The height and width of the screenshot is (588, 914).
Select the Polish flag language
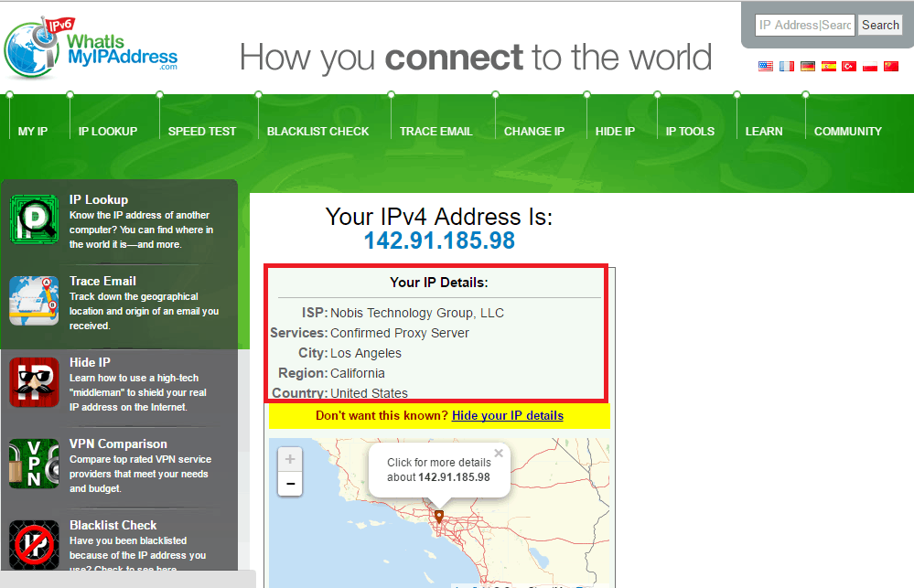point(870,67)
